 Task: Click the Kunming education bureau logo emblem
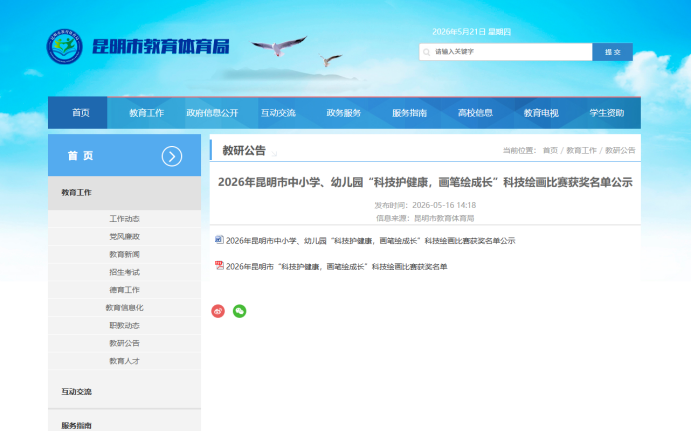coord(64,46)
